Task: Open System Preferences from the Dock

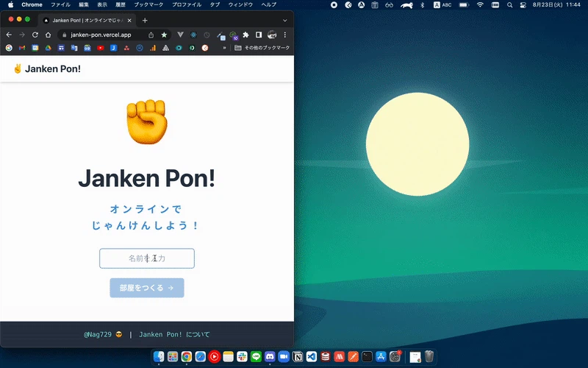Action: [395, 356]
